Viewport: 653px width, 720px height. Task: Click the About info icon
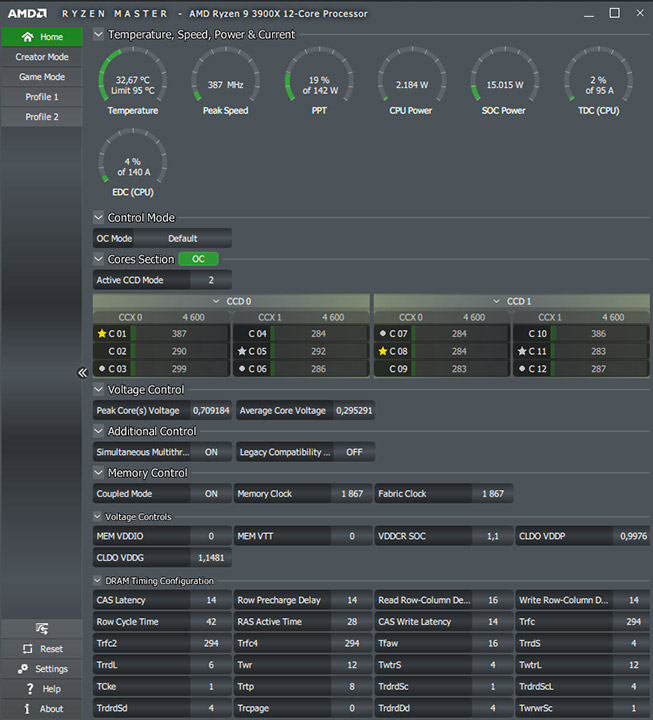click(x=27, y=709)
